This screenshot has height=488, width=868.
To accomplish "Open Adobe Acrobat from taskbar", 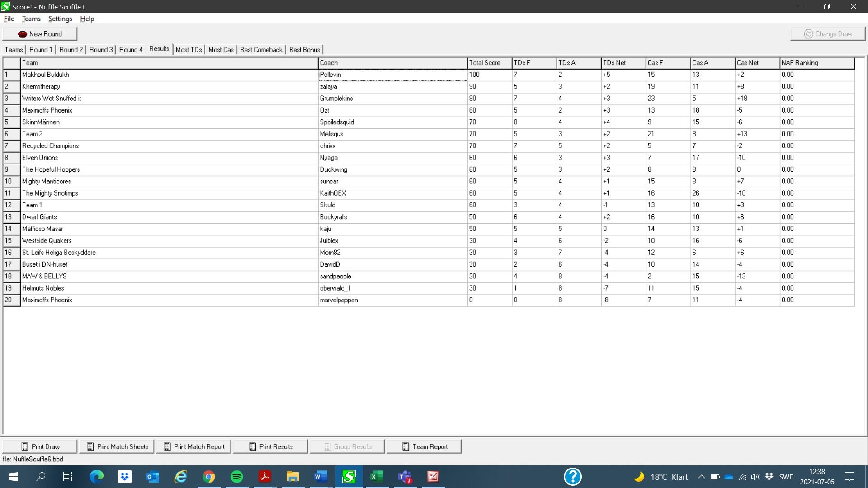I will click(x=265, y=477).
